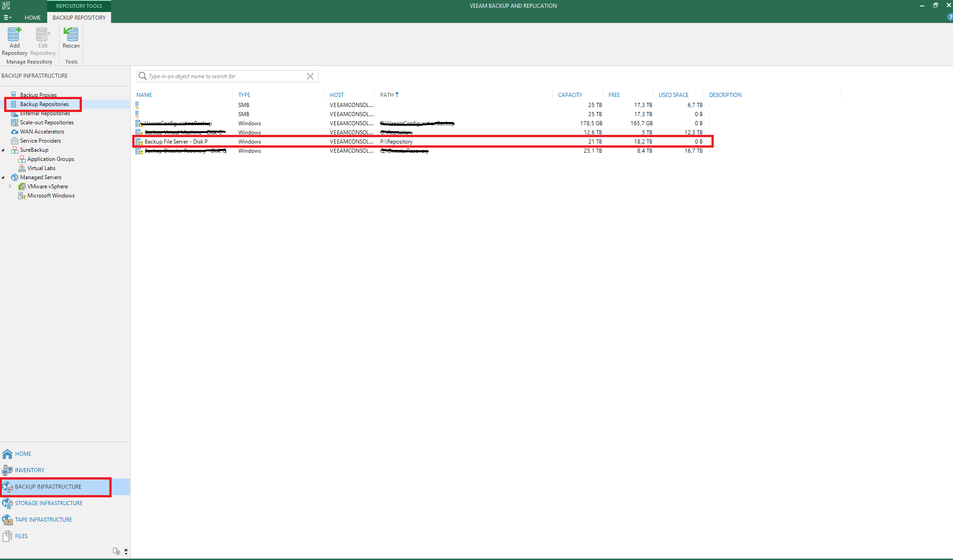Viewport: 953px width, 560px height.
Task: Collapse the Managed Servers tree node
Action: [4, 177]
